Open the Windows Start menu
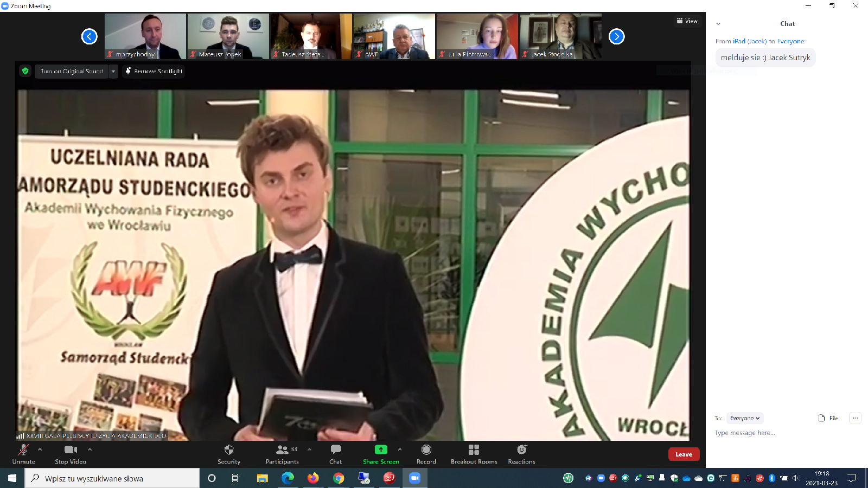The image size is (868, 488). tap(12, 478)
